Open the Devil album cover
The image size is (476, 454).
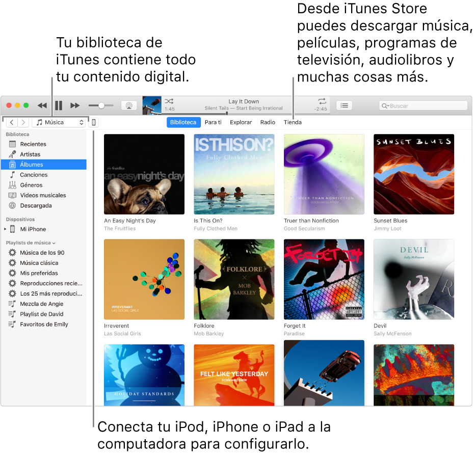point(414,279)
